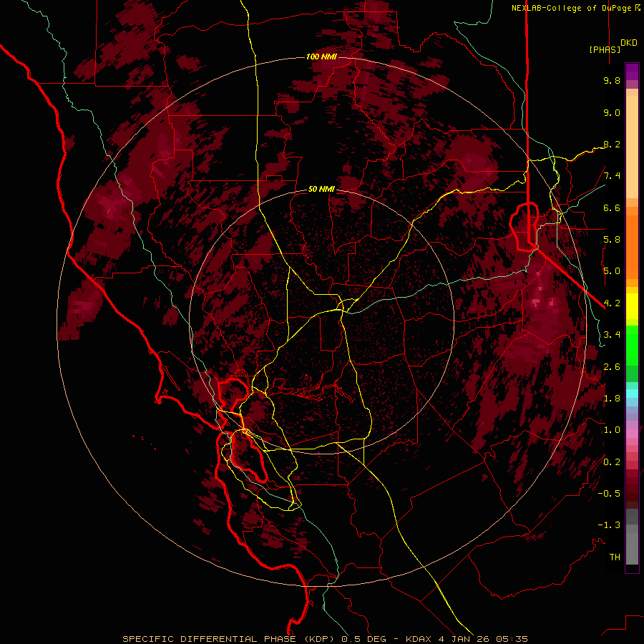Viewport: 644px width, 644px height.
Task: Click the -1.3 color scale value
Action: (609, 525)
